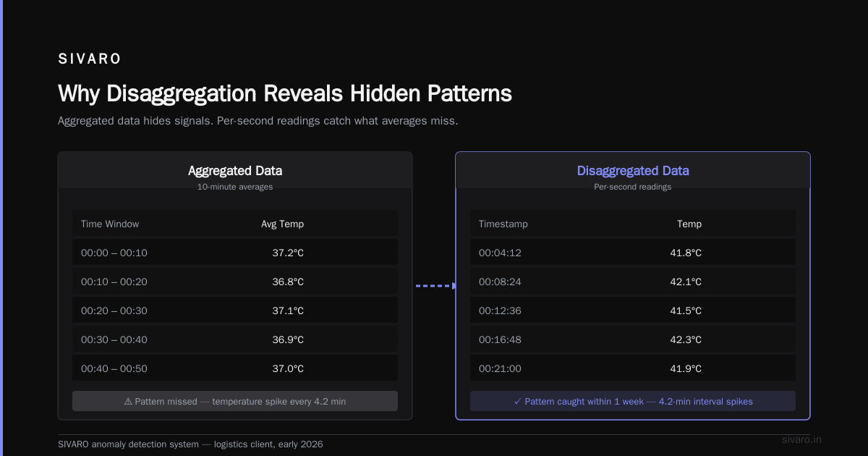868x456 pixels.
Task: Click the "10-minute averages" caption
Action: click(235, 187)
